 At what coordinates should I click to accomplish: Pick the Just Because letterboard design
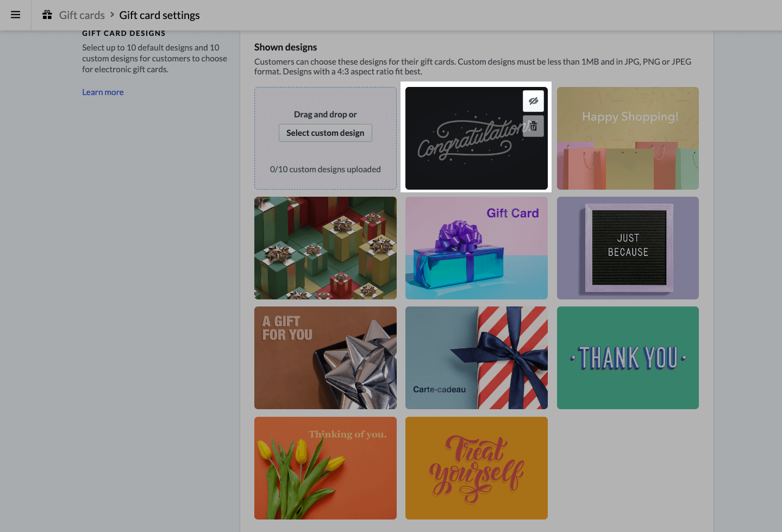(628, 248)
